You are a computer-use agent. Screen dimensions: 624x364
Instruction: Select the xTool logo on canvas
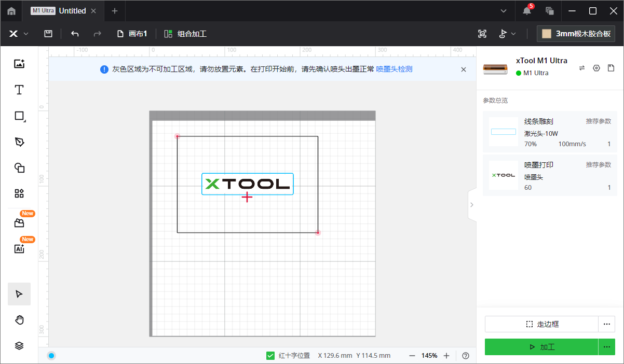click(248, 184)
